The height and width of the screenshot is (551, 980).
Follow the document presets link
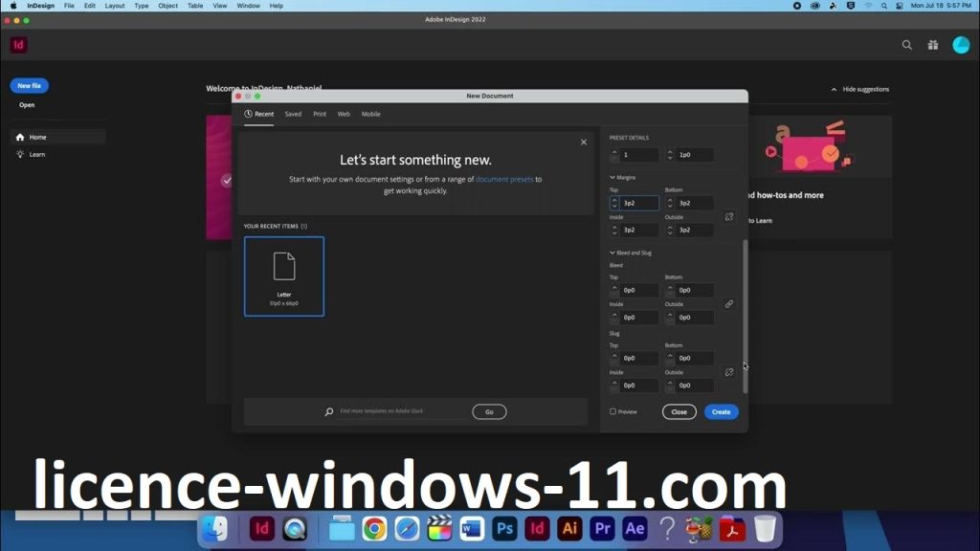504,179
